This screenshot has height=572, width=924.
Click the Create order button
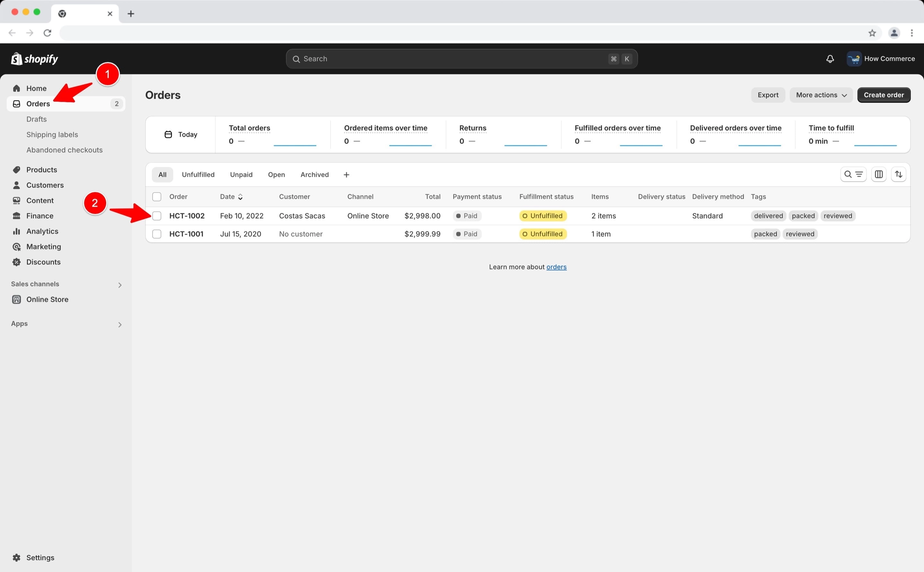tap(884, 95)
